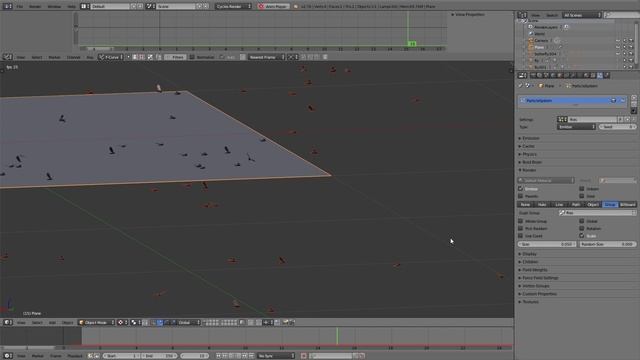
Task: Enable the Whole Group checkbox
Action: [520, 221]
